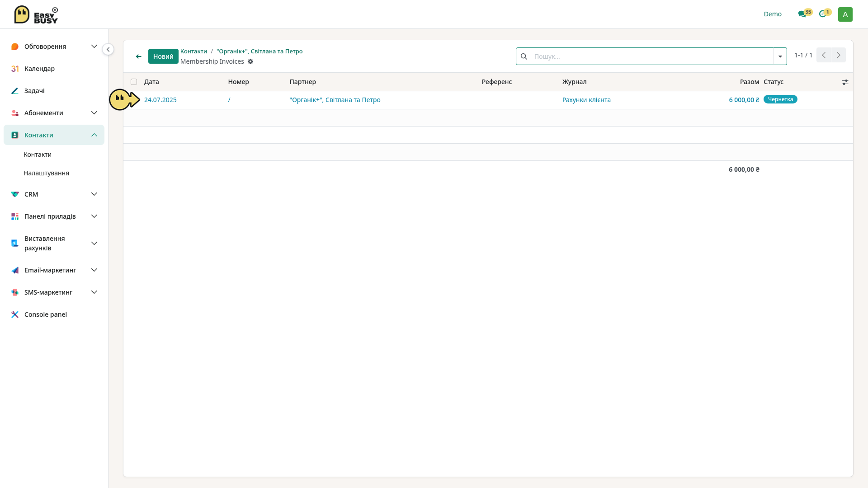The image size is (868, 488).
Task: Click the EasyBusy logo
Action: point(36,14)
